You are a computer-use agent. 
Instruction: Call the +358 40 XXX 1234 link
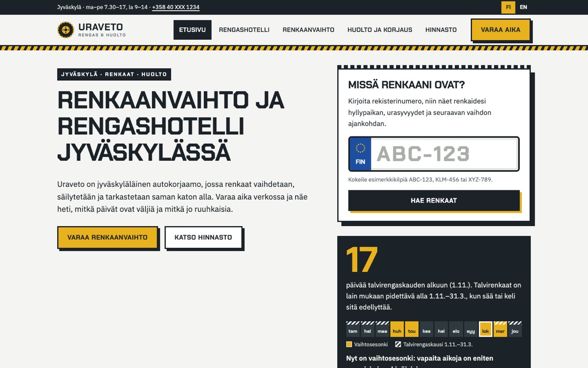pos(175,7)
